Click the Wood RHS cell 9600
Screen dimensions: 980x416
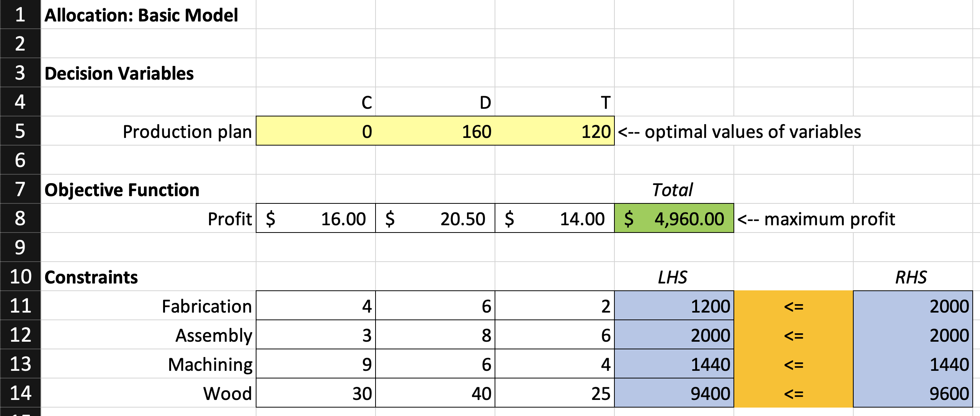(x=913, y=393)
